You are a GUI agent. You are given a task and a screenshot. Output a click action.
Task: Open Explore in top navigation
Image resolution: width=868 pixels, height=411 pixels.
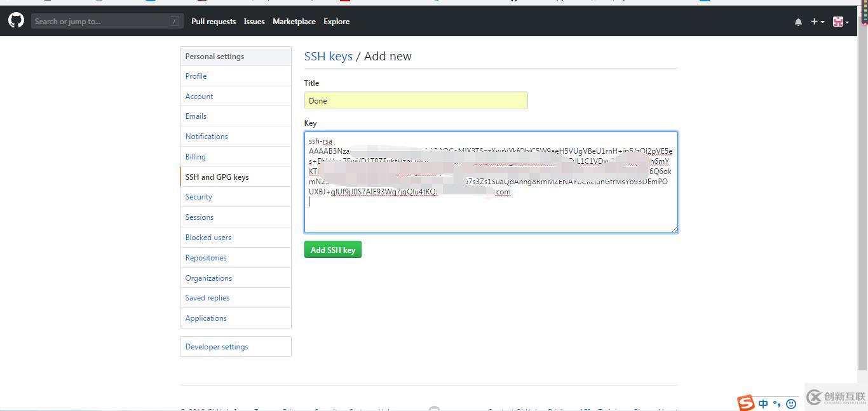tap(336, 22)
